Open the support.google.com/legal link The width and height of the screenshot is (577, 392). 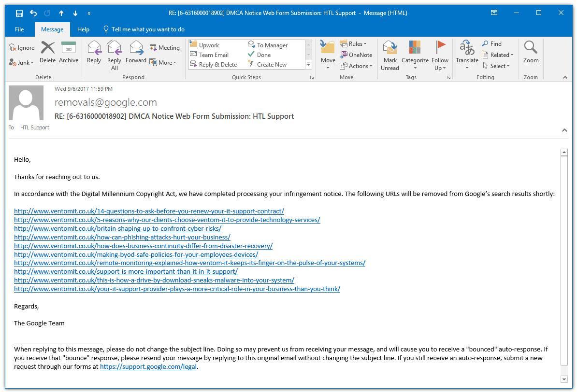[148, 367]
